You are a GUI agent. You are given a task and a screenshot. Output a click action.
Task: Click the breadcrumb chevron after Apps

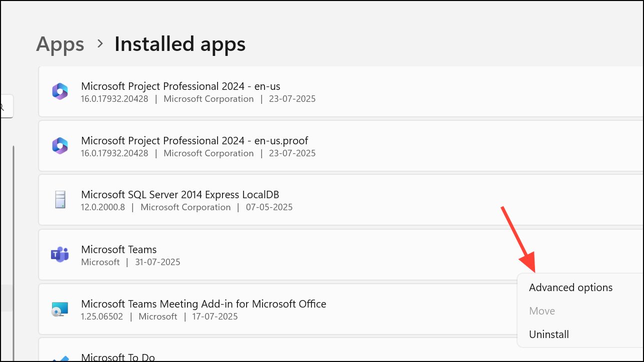pyautogui.click(x=100, y=44)
